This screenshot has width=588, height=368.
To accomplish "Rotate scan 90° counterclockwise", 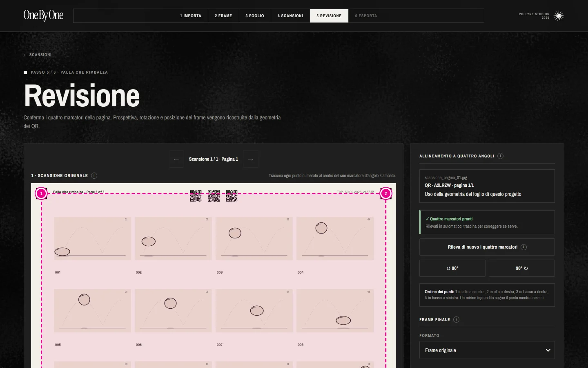I will [452, 268].
